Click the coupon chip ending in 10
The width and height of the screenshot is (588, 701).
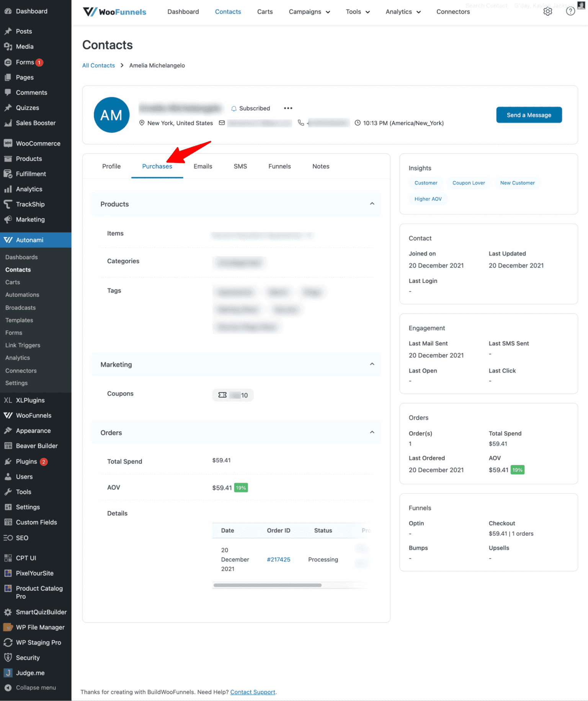click(x=233, y=395)
